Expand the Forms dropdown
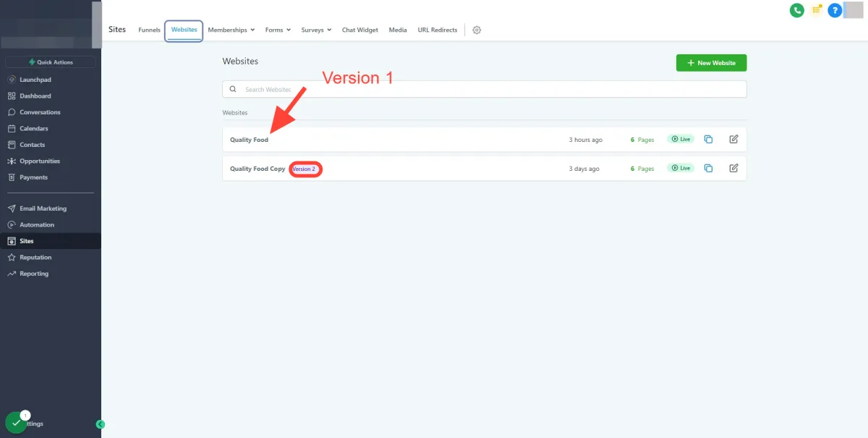 click(278, 30)
